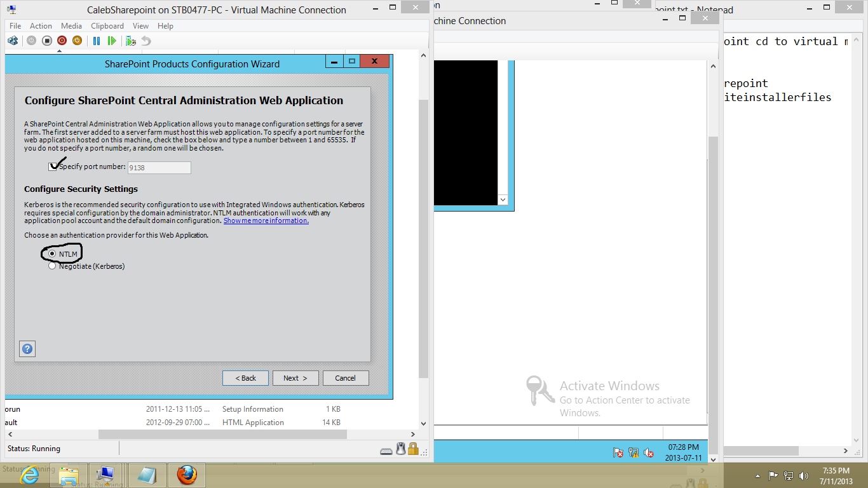Click guest network icon with warning triangle
The image size is (868, 488).
634,452
